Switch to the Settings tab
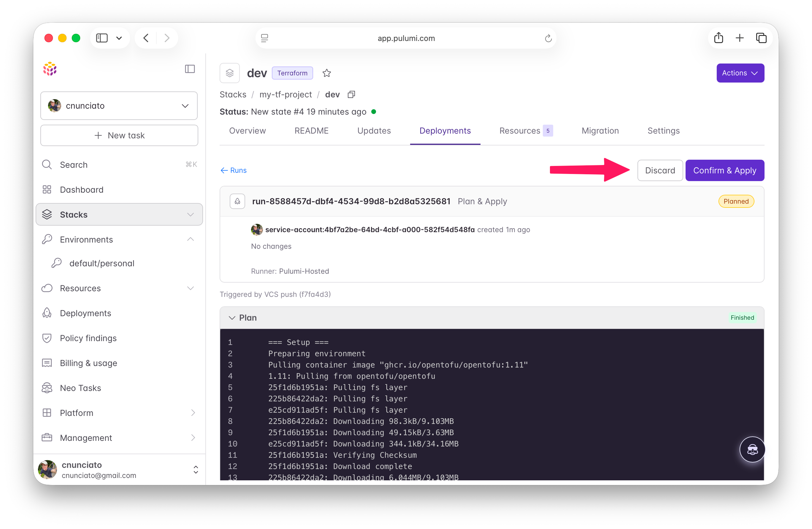 pyautogui.click(x=663, y=131)
